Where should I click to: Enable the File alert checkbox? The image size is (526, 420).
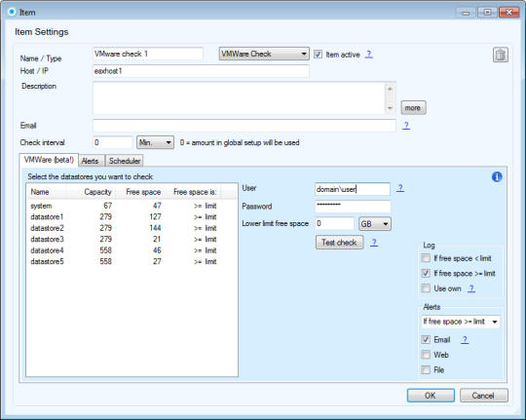426,370
